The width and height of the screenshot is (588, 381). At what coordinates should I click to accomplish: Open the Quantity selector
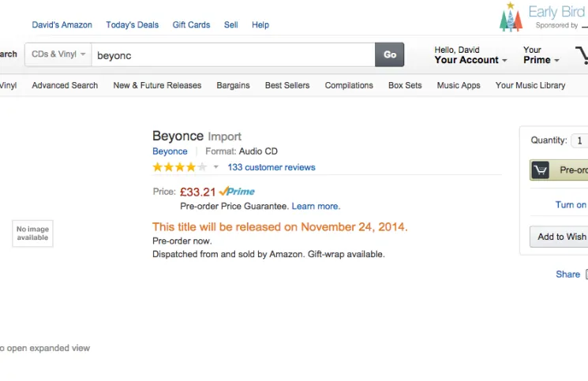click(580, 140)
